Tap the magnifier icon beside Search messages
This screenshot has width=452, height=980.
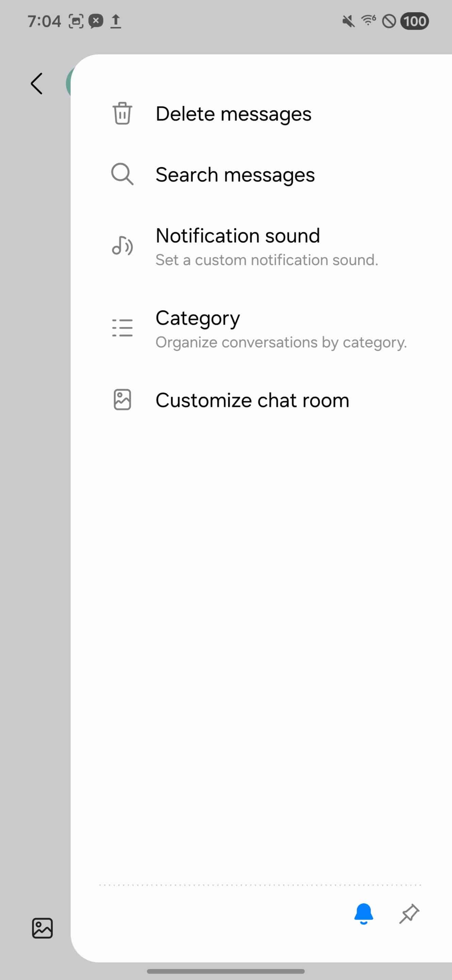click(122, 174)
